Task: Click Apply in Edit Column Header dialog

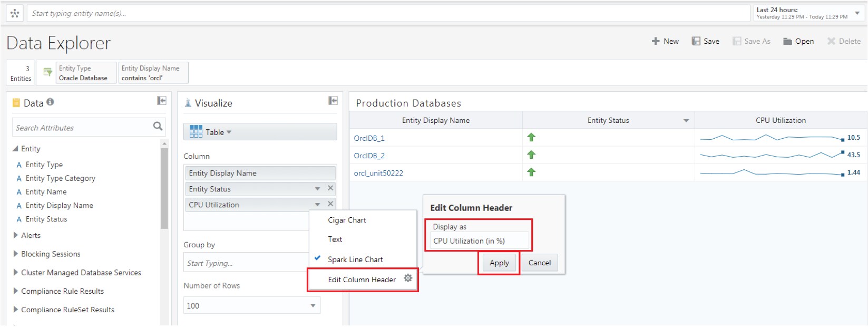Action: pyautogui.click(x=499, y=263)
